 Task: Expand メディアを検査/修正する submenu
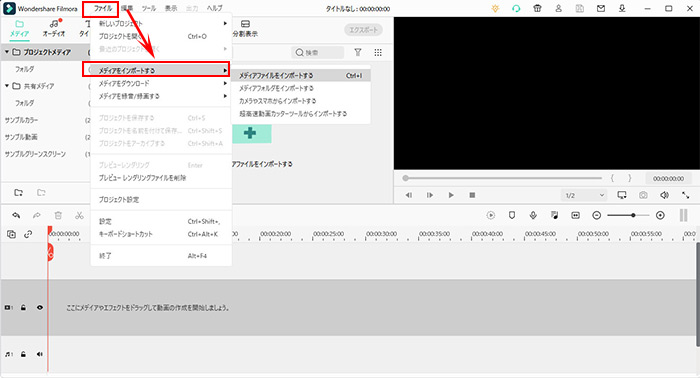161,96
